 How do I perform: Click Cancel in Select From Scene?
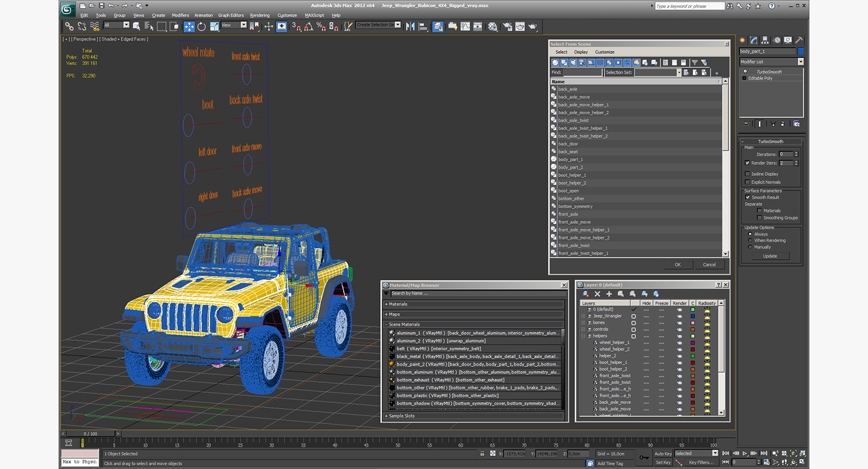pos(710,264)
